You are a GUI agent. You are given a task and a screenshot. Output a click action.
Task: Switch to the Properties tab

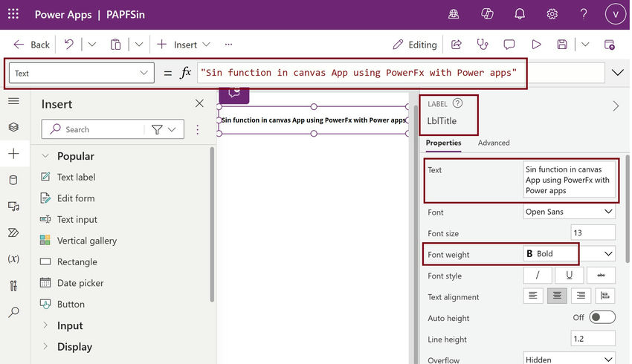(443, 143)
